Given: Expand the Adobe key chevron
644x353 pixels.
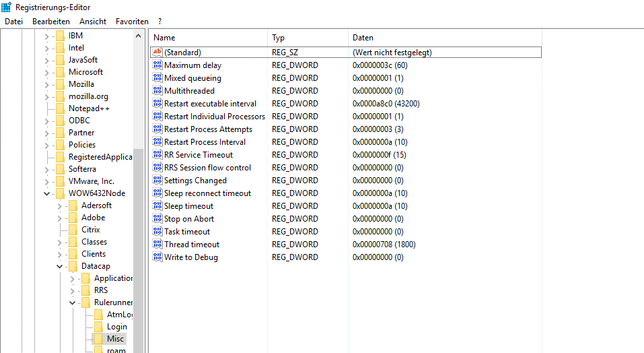Looking at the screenshot, I should tap(59, 218).
